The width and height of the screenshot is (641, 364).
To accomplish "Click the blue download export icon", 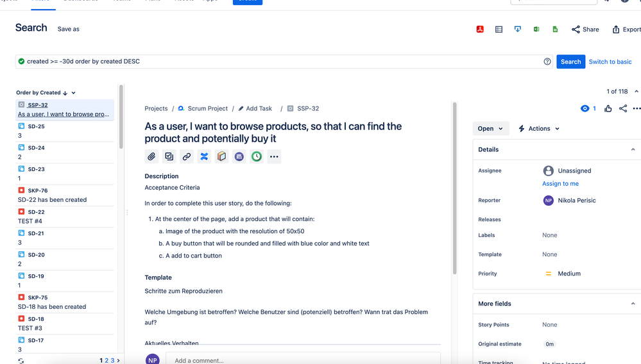I will pyautogui.click(x=518, y=29).
